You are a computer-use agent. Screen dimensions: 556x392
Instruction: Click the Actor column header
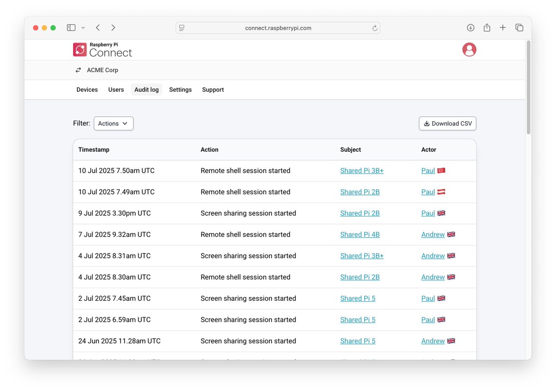(429, 149)
